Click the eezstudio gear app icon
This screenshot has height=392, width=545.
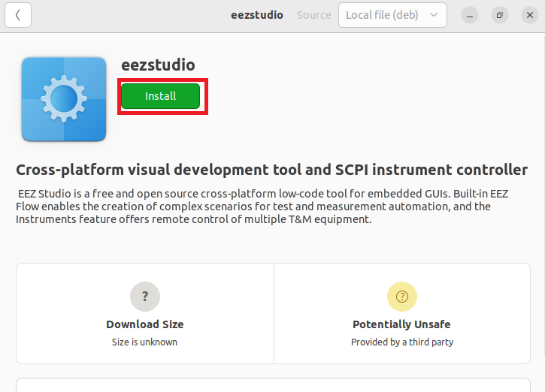tap(64, 99)
